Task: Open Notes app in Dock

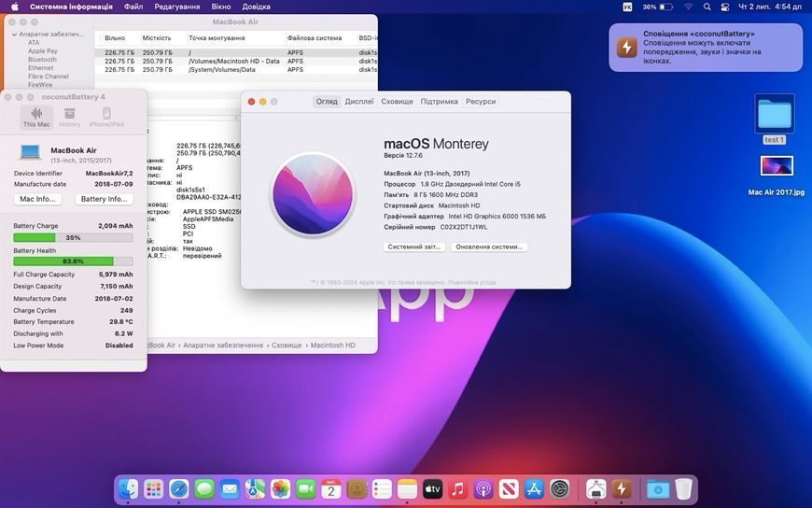Action: coord(408,488)
